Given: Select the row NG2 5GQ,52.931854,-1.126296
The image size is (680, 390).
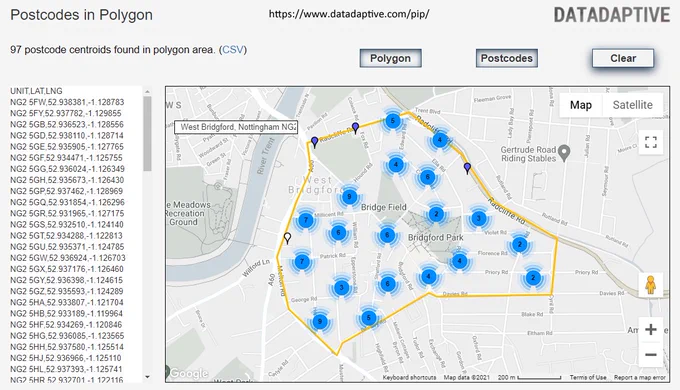Looking at the screenshot, I should [67, 202].
